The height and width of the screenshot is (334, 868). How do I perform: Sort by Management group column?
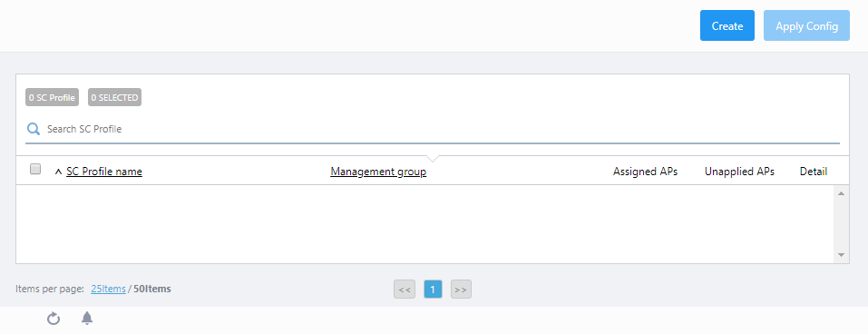click(378, 172)
